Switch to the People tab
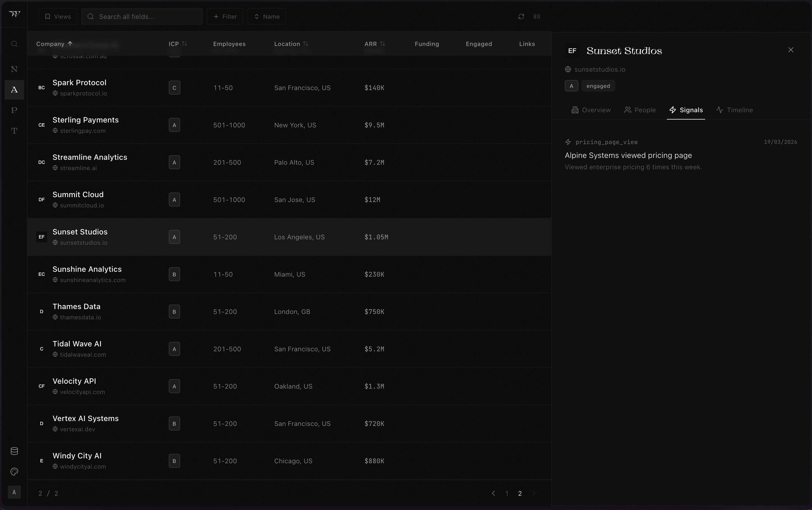This screenshot has width=812, height=510. [640, 110]
